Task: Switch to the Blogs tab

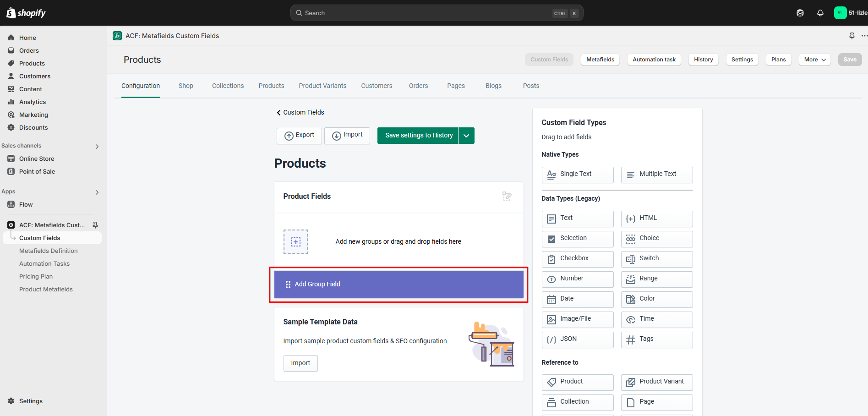Action: click(493, 86)
